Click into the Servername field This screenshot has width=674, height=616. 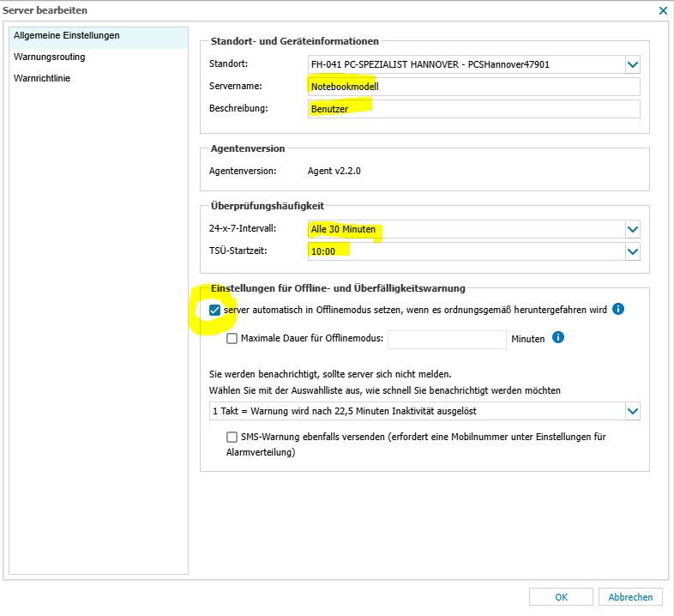[473, 87]
